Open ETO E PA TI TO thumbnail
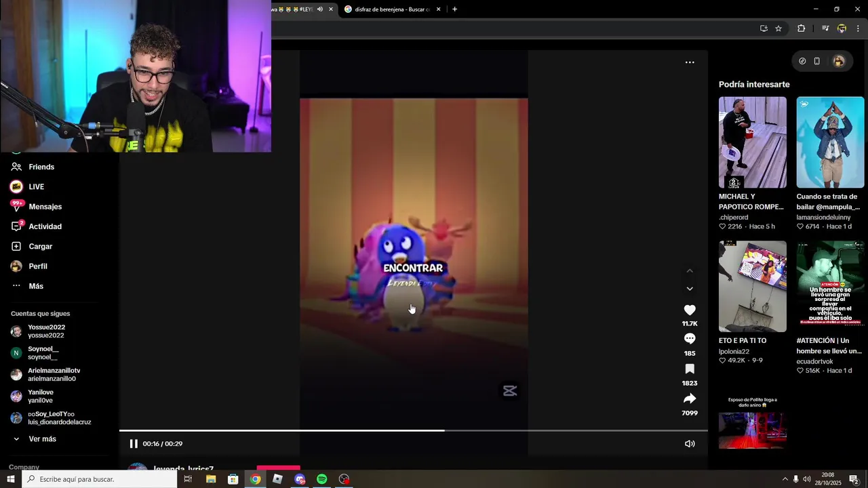 (753, 286)
